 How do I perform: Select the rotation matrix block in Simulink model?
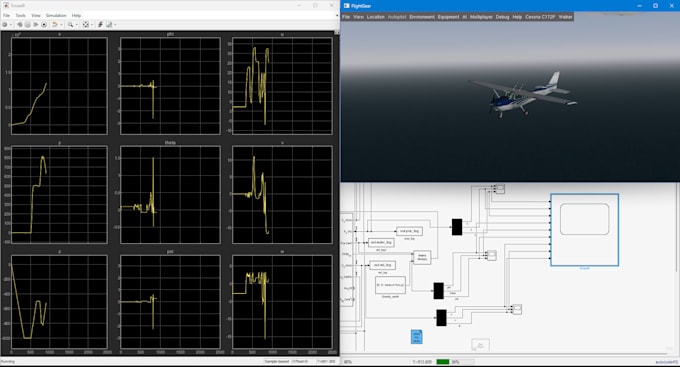tap(422, 258)
